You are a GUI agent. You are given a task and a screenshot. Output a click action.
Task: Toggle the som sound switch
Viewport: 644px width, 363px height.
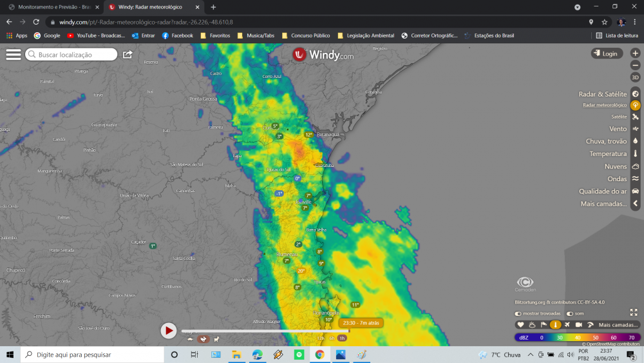pos(570,313)
